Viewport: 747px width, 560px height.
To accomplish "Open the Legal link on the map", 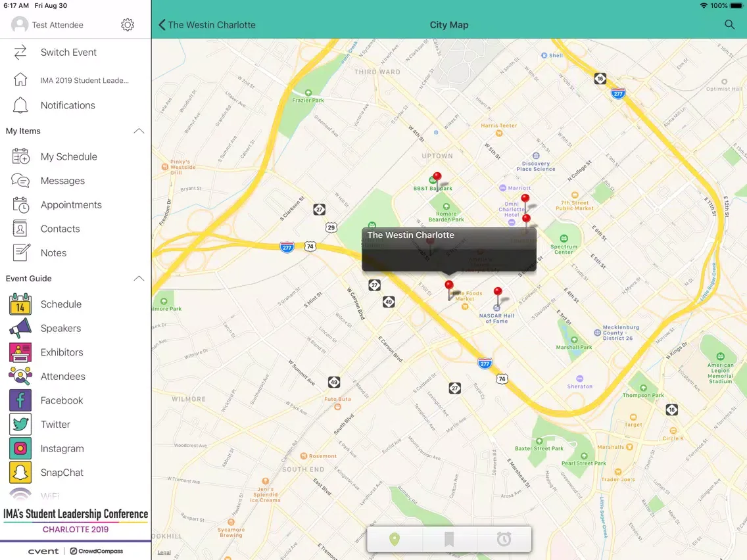I will (164, 552).
